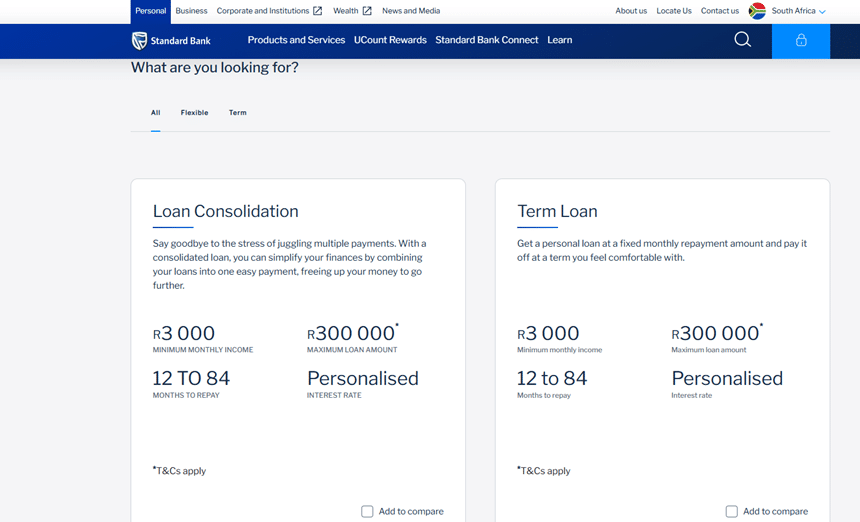Click the Standard Bank wordmark text
The width and height of the screenshot is (860, 522).
coord(180,41)
